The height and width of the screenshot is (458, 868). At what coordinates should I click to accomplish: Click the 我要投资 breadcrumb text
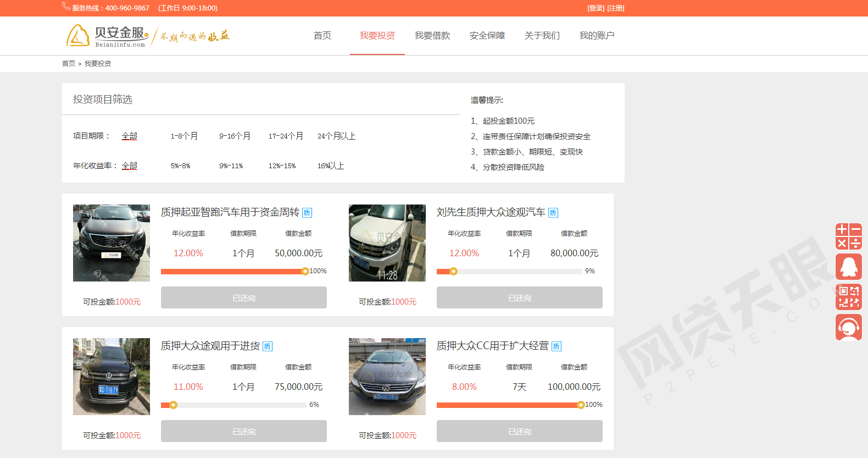point(98,64)
